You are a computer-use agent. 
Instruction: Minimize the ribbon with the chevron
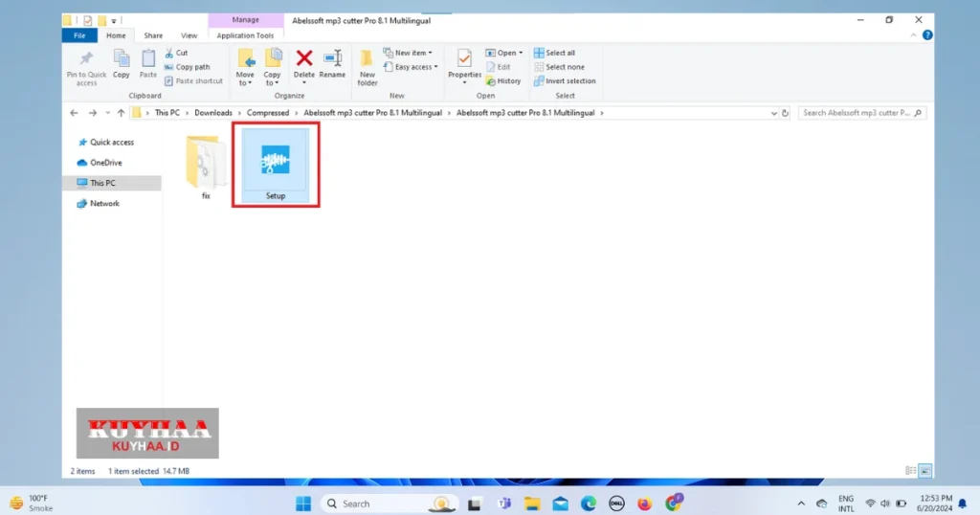click(x=914, y=35)
